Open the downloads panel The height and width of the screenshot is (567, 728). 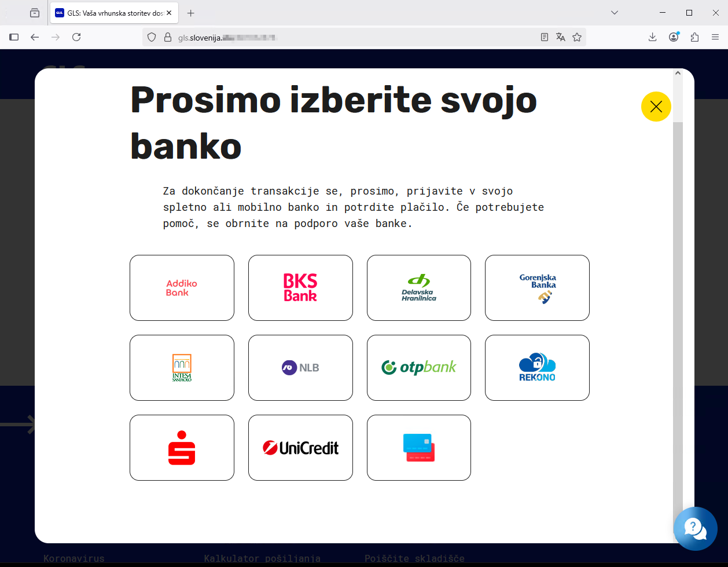652,37
